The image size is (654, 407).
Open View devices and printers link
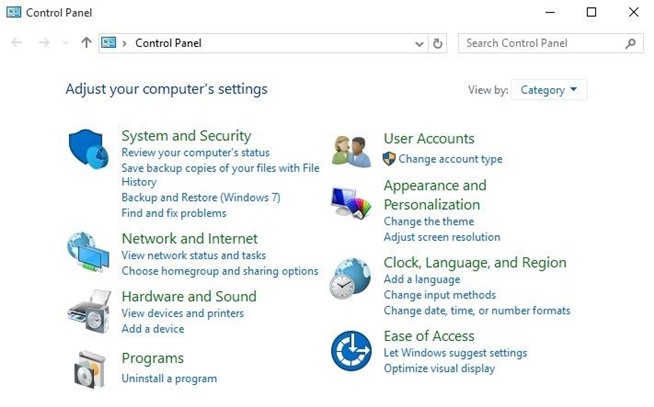[182, 313]
